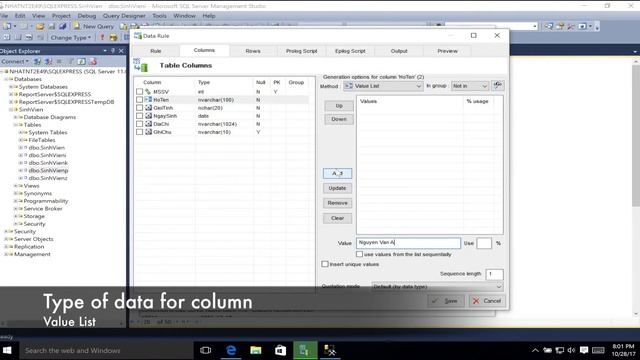Click the Value List method icon
The image size is (640, 360).
349,86
